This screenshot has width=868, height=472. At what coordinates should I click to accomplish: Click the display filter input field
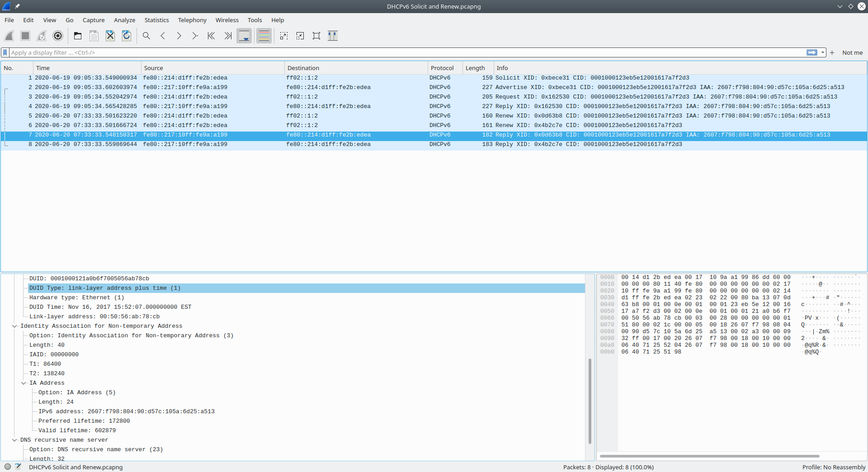407,52
